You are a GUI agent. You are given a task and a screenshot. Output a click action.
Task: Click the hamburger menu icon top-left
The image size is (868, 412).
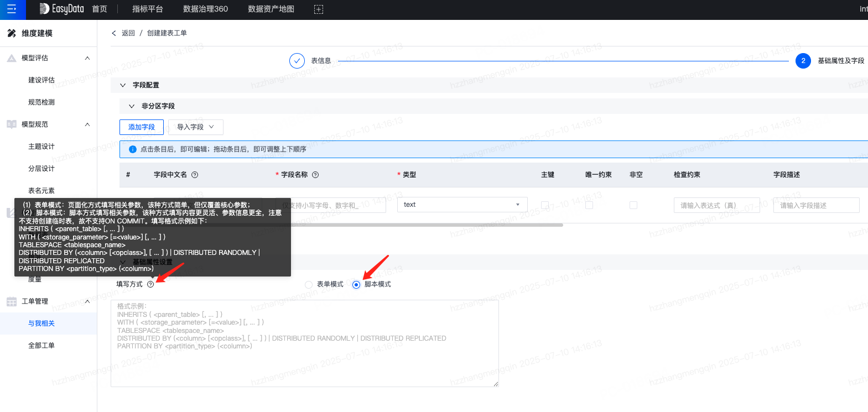pos(12,9)
